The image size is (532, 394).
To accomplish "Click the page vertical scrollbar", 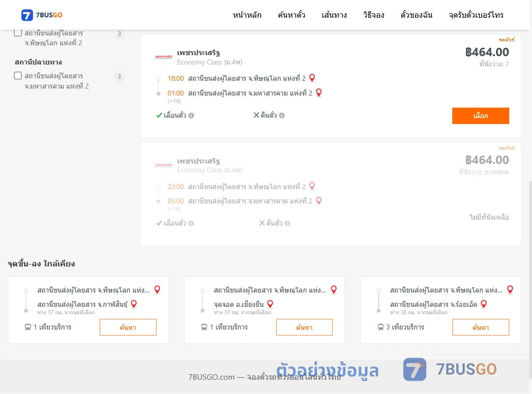I will tap(530, 280).
